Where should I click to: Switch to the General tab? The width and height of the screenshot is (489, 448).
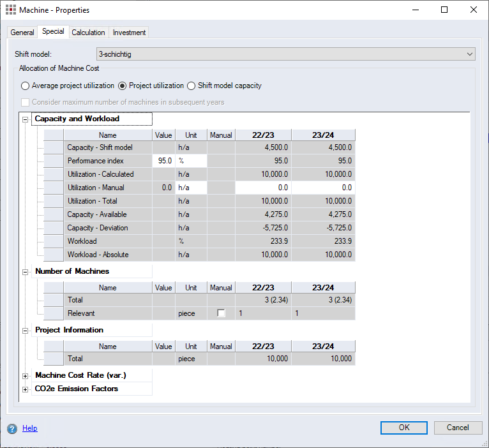[22, 33]
